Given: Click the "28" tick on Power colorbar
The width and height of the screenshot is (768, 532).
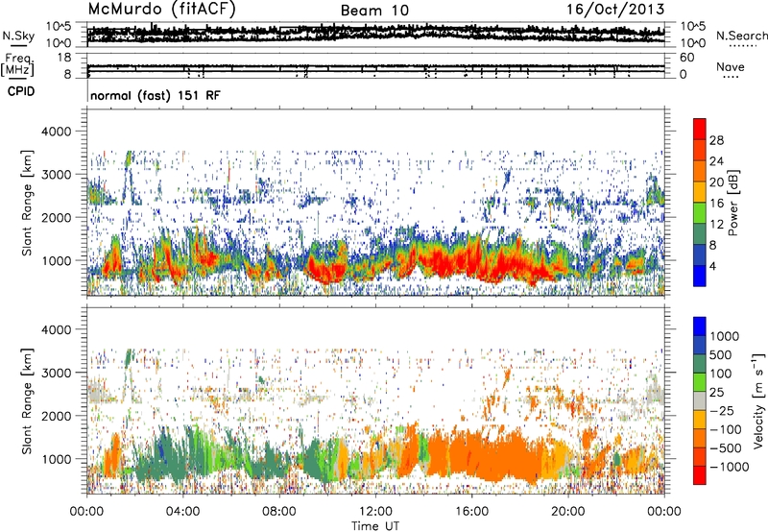Looking at the screenshot, I should [x=716, y=140].
